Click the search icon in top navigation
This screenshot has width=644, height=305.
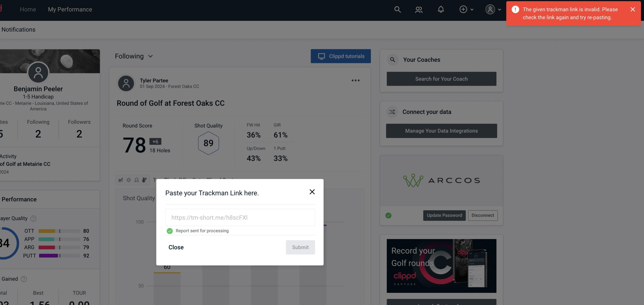[x=397, y=9]
